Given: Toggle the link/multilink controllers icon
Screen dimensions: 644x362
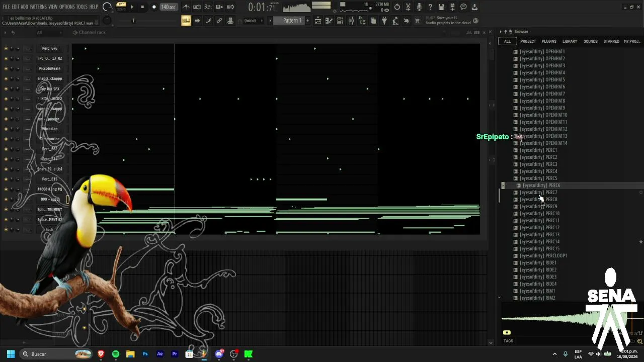Looking at the screenshot, I should pos(219,21).
